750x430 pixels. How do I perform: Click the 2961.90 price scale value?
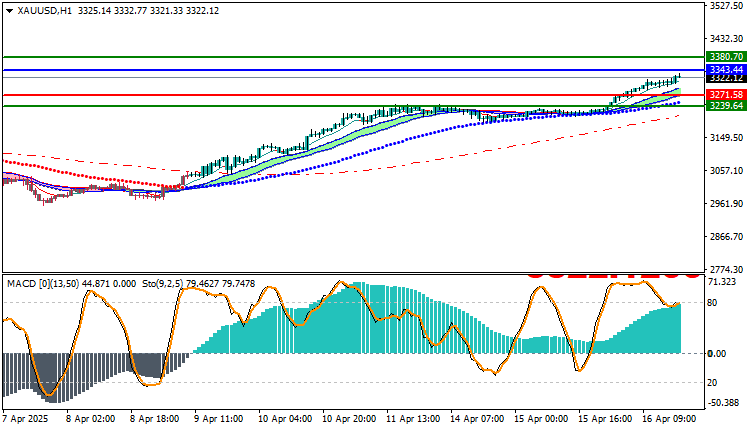pos(727,204)
